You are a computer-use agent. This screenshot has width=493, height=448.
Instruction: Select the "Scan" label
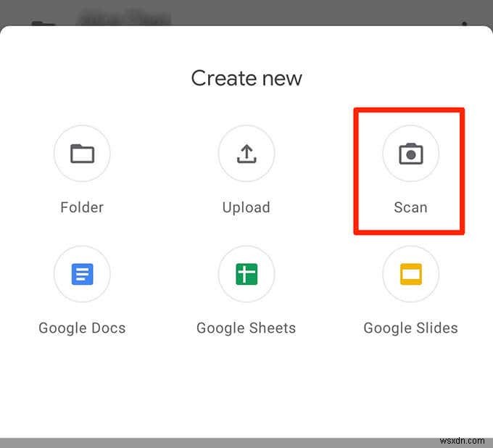coord(410,207)
